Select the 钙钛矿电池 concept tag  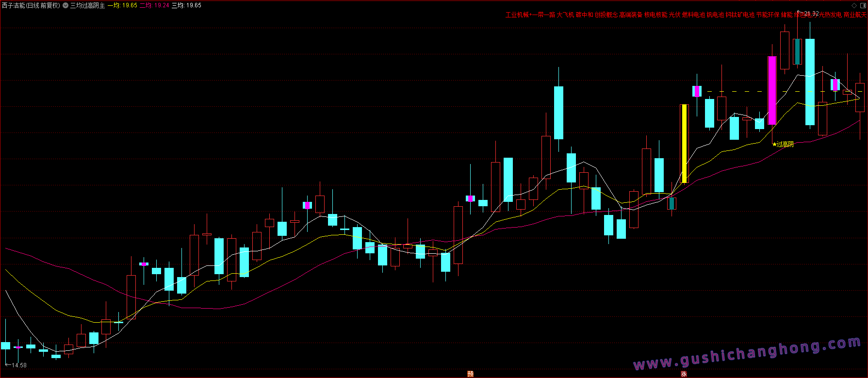click(x=740, y=15)
